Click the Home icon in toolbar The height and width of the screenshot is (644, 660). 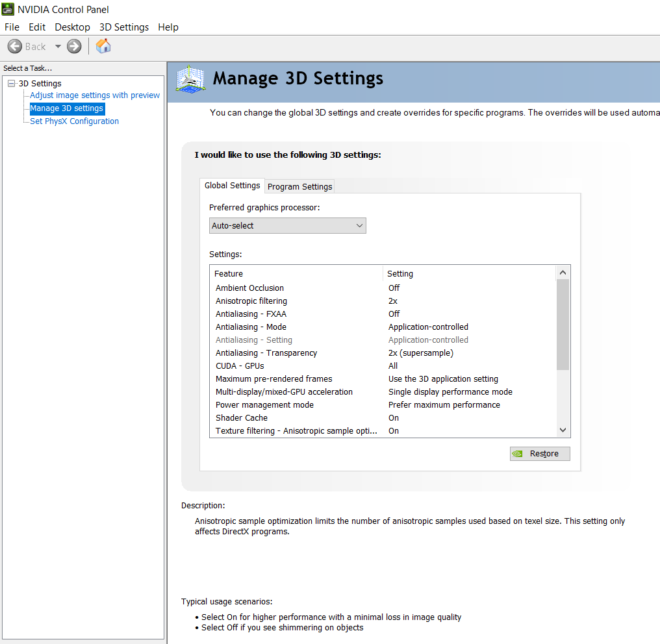click(103, 46)
